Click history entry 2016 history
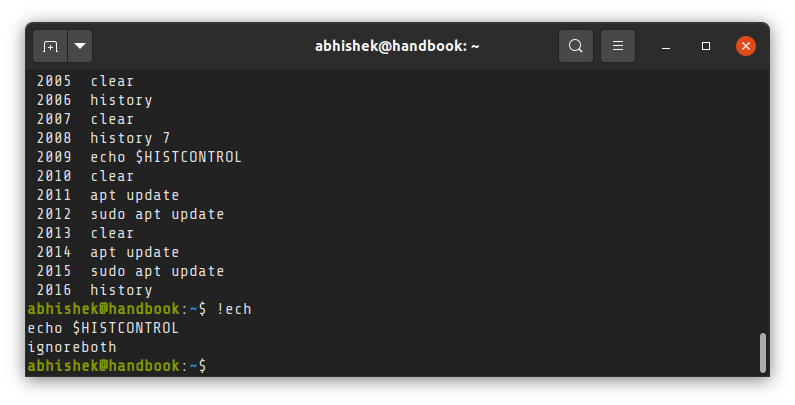Screen dimensions: 795x405 (94, 290)
